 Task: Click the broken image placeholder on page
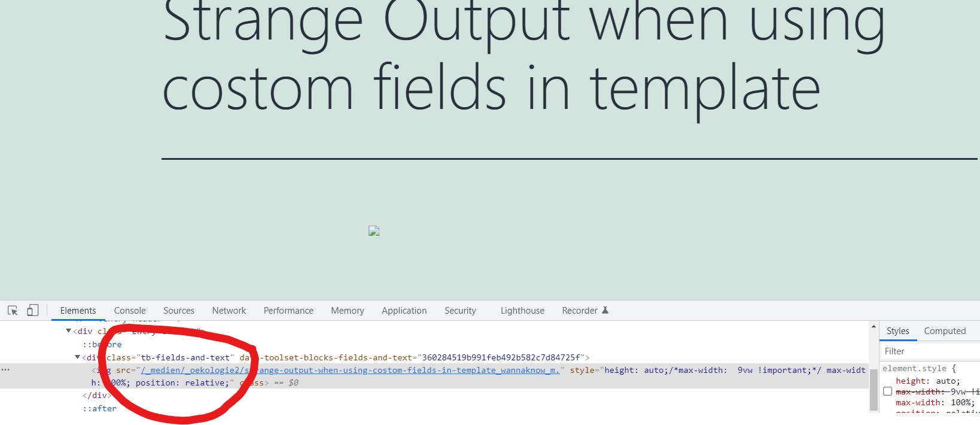(x=374, y=231)
